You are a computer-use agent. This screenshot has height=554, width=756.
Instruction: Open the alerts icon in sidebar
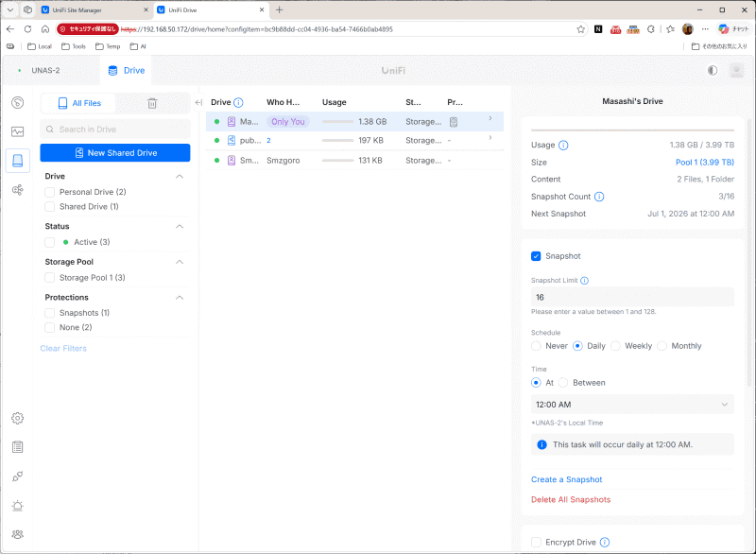18,505
